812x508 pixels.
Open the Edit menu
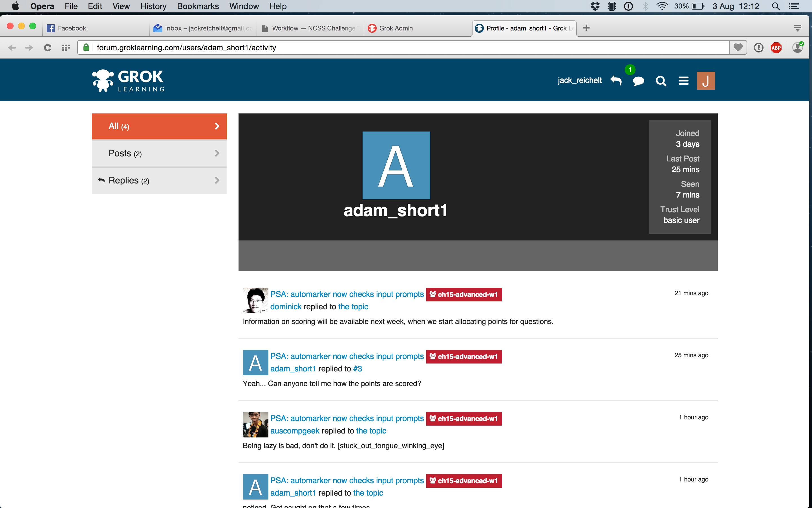95,6
